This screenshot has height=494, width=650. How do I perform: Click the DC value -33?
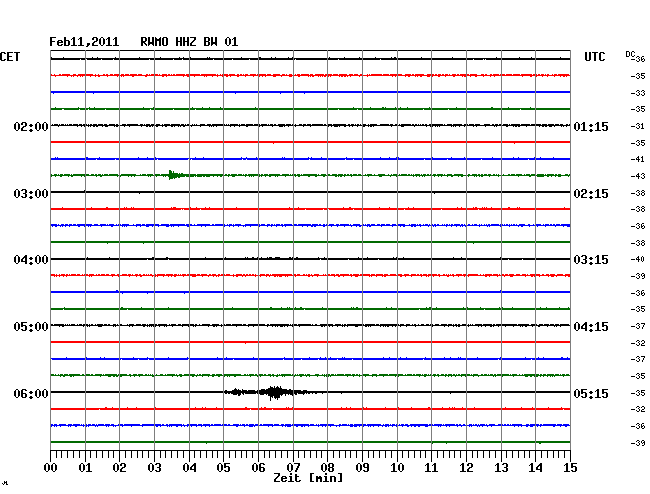pyautogui.click(x=638, y=93)
